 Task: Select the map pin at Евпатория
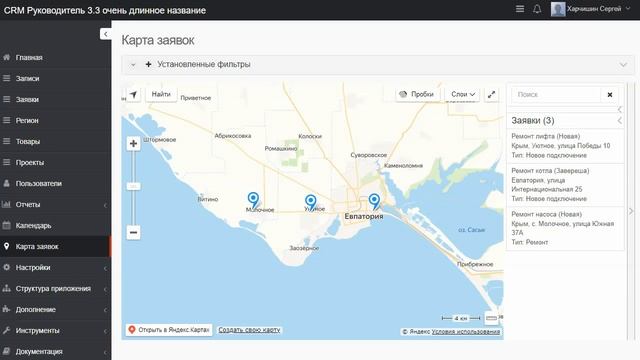tap(374, 201)
